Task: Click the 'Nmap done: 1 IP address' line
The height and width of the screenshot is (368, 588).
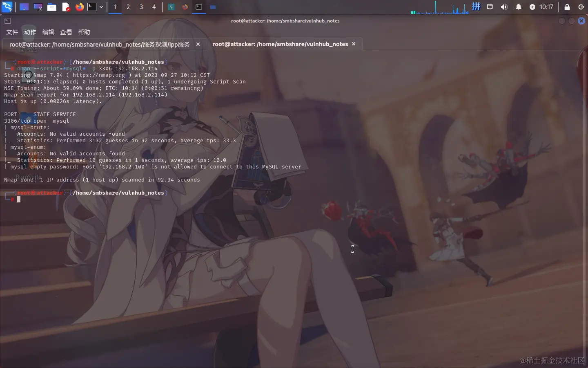Action: click(x=102, y=180)
